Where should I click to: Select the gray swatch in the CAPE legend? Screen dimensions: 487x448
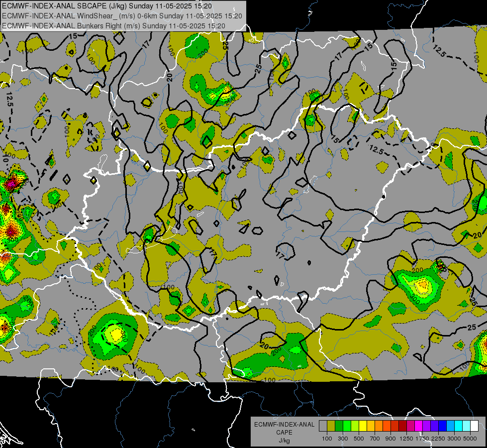point(323,426)
